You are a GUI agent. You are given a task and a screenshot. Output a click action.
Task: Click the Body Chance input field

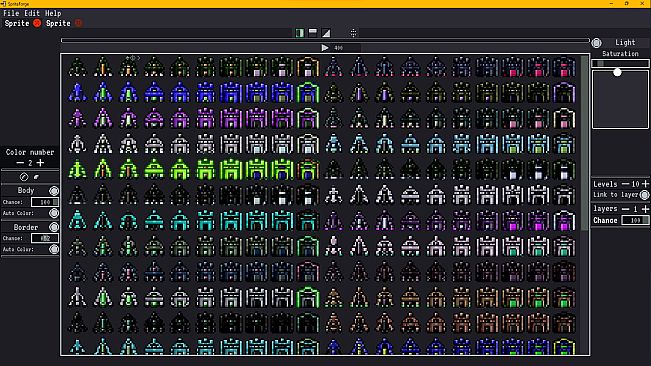[x=45, y=202]
